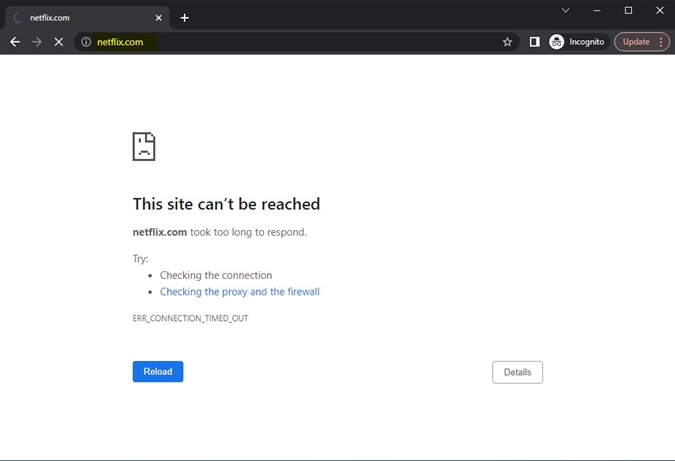Open the side panel icon
The width and height of the screenshot is (675, 461).
535,42
